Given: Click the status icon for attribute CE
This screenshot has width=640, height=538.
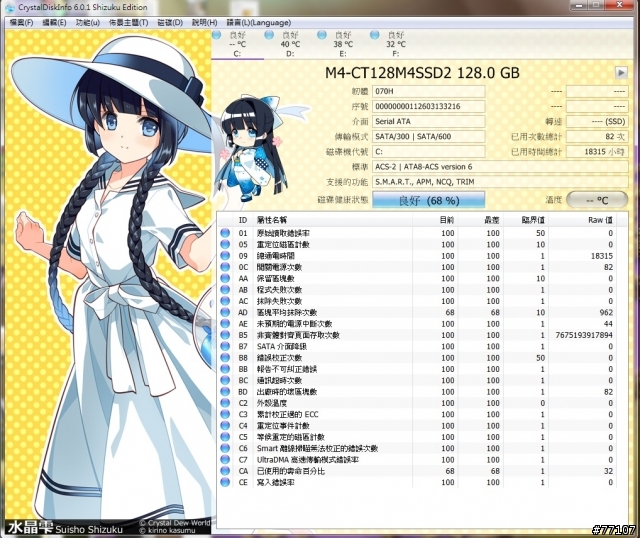Looking at the screenshot, I should pyautogui.click(x=225, y=482).
